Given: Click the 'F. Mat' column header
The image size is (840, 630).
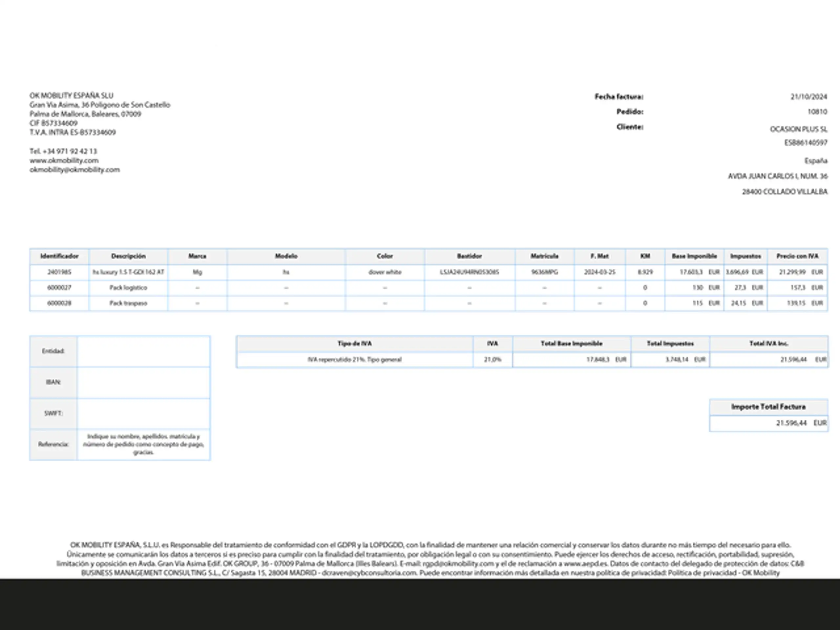Looking at the screenshot, I should [599, 256].
